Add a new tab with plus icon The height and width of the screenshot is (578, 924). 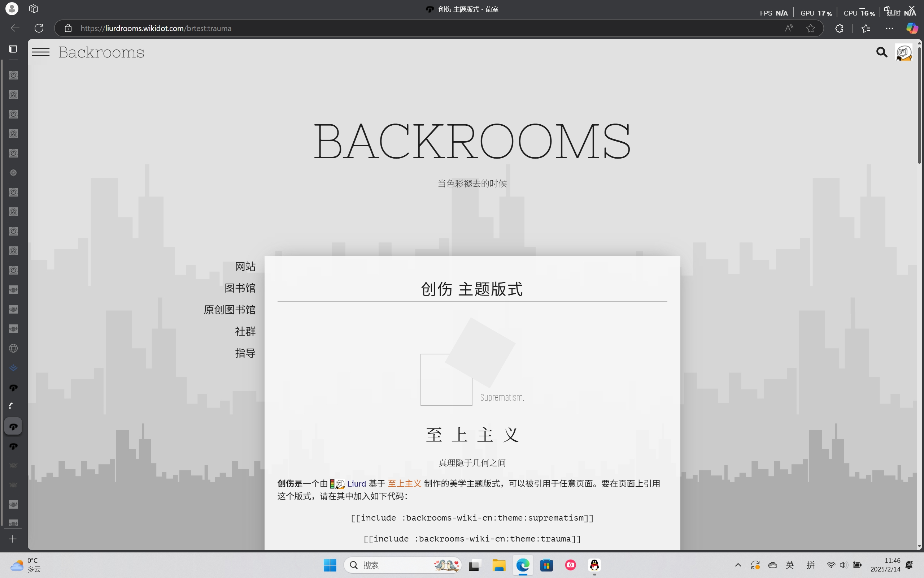(x=13, y=539)
